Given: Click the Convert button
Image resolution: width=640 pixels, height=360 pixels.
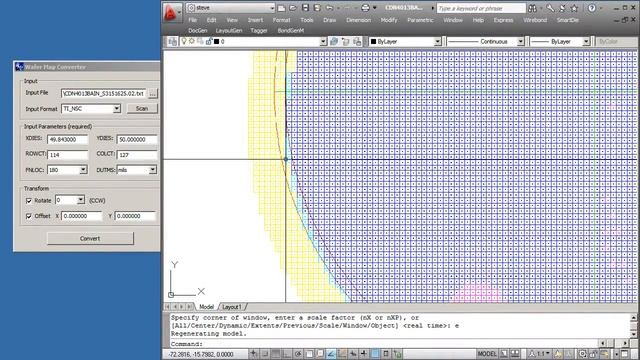Looking at the screenshot, I should pos(90,238).
